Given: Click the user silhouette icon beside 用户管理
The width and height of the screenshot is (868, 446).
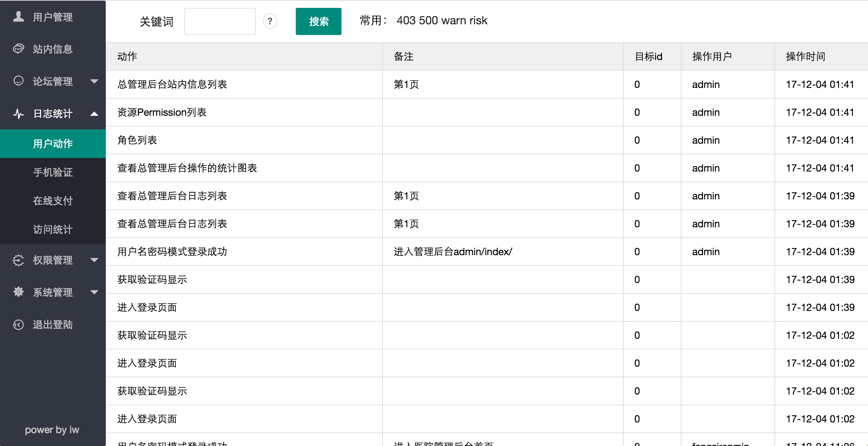Looking at the screenshot, I should click(19, 16).
